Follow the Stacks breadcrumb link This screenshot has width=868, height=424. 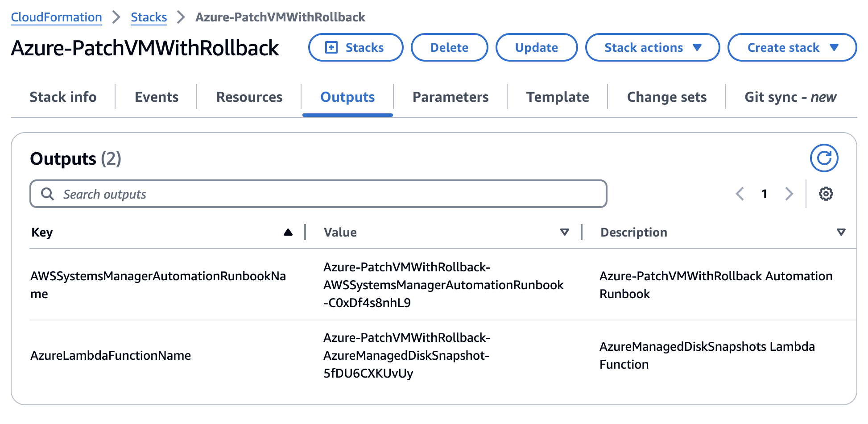(x=149, y=17)
